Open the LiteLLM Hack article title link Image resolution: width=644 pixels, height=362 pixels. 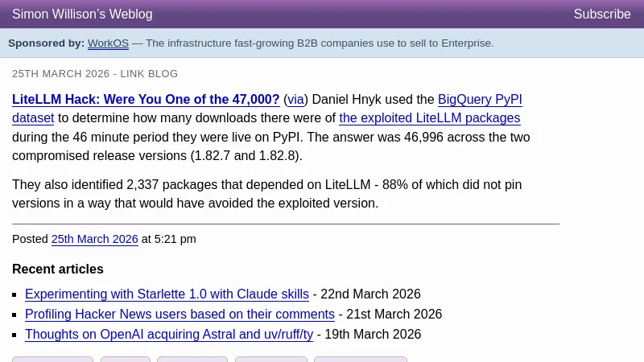coord(146,100)
